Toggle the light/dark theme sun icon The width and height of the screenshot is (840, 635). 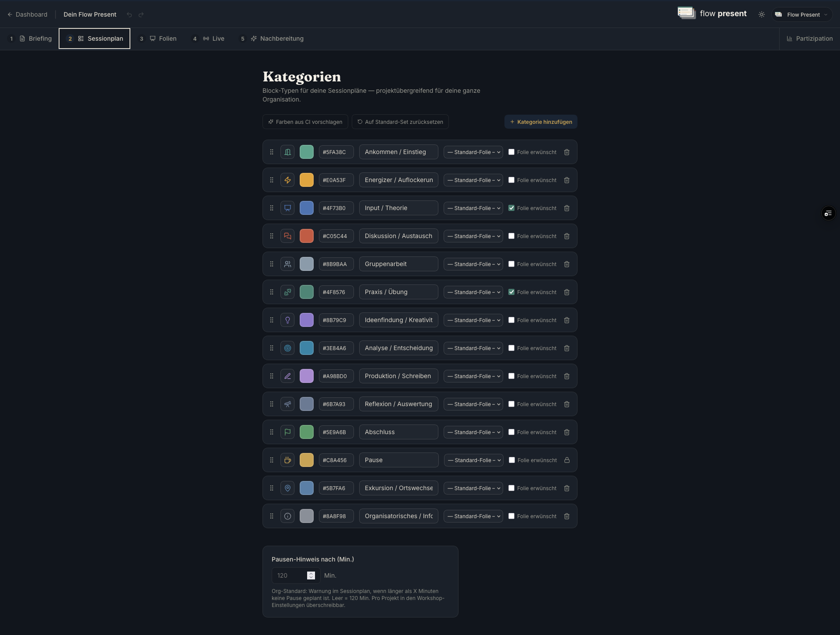click(762, 14)
